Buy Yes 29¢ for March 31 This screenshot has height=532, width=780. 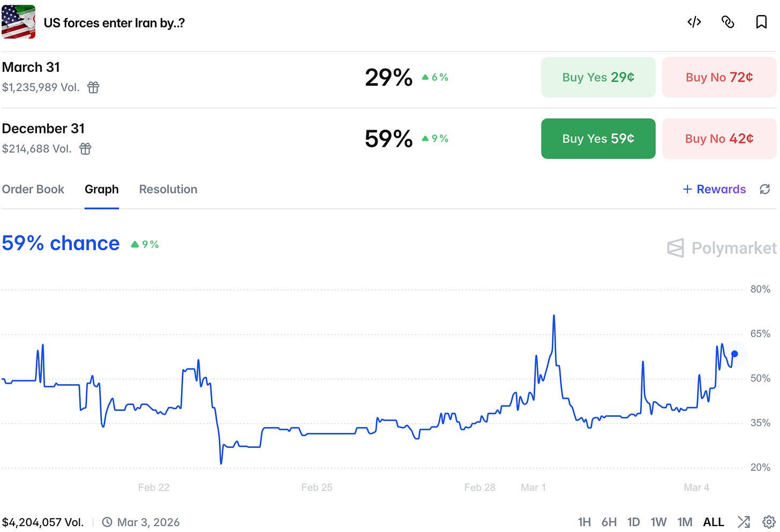click(598, 77)
